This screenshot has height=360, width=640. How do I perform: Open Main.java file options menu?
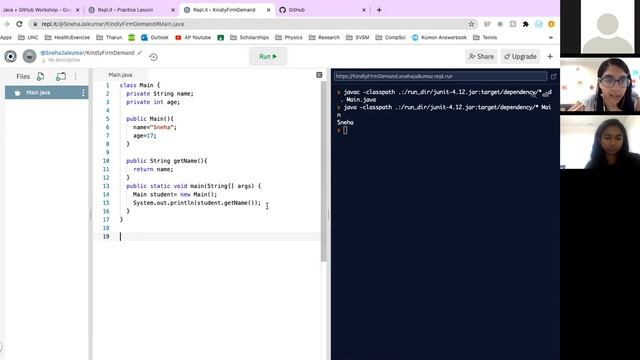[83, 93]
